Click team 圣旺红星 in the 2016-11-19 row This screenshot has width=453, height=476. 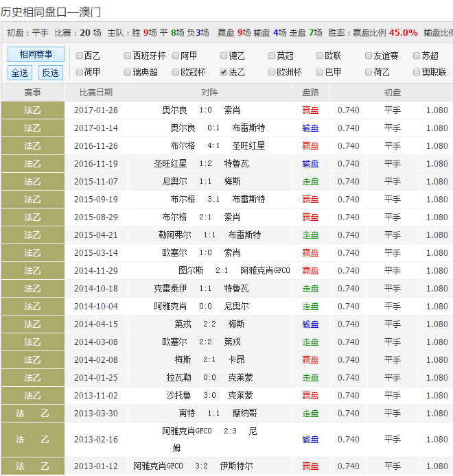click(x=170, y=164)
